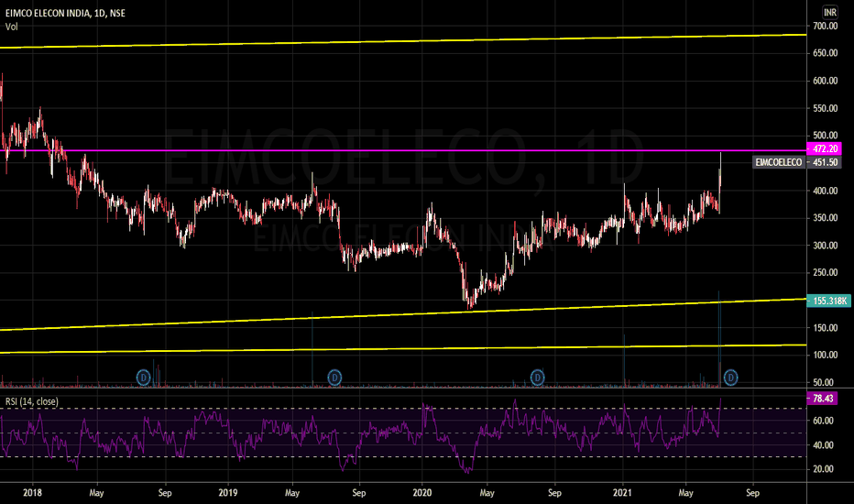Viewport: 854px width, 504px height.
Task: Click the 300.00 price axis label
Action: (825, 246)
